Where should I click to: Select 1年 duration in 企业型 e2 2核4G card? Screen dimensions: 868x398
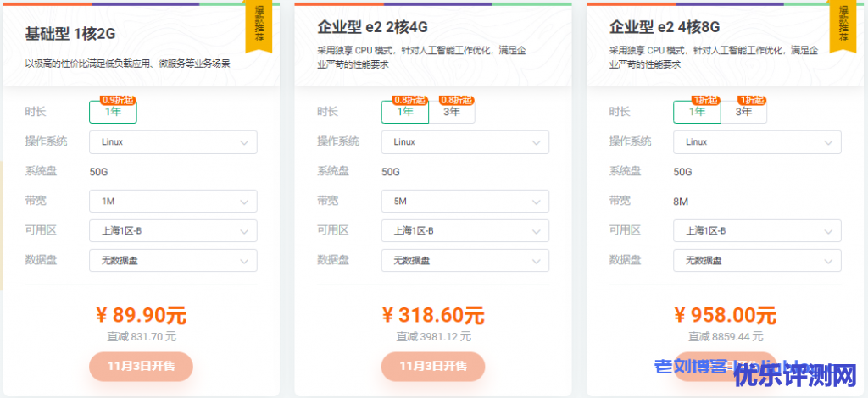click(404, 112)
